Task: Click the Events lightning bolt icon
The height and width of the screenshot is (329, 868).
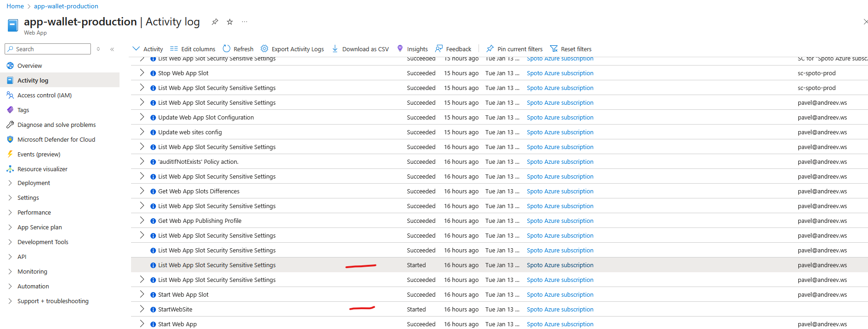Action: coord(10,154)
